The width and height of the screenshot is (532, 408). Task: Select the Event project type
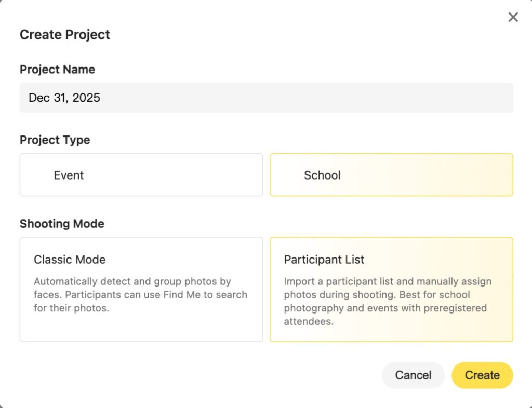click(141, 175)
